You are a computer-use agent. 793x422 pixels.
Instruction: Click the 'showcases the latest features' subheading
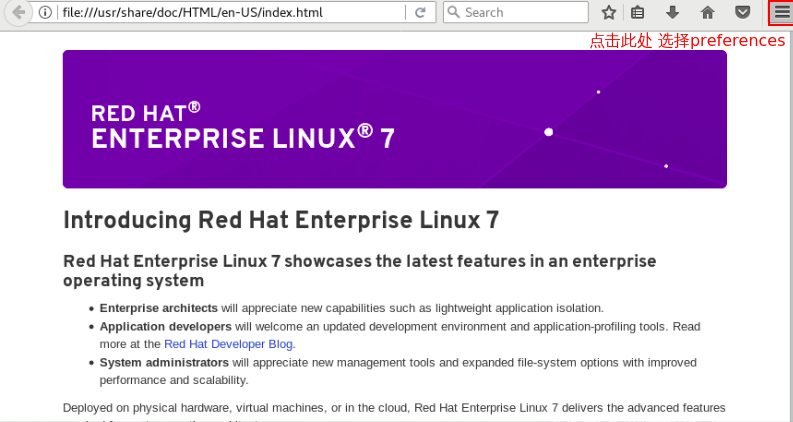[x=360, y=271]
